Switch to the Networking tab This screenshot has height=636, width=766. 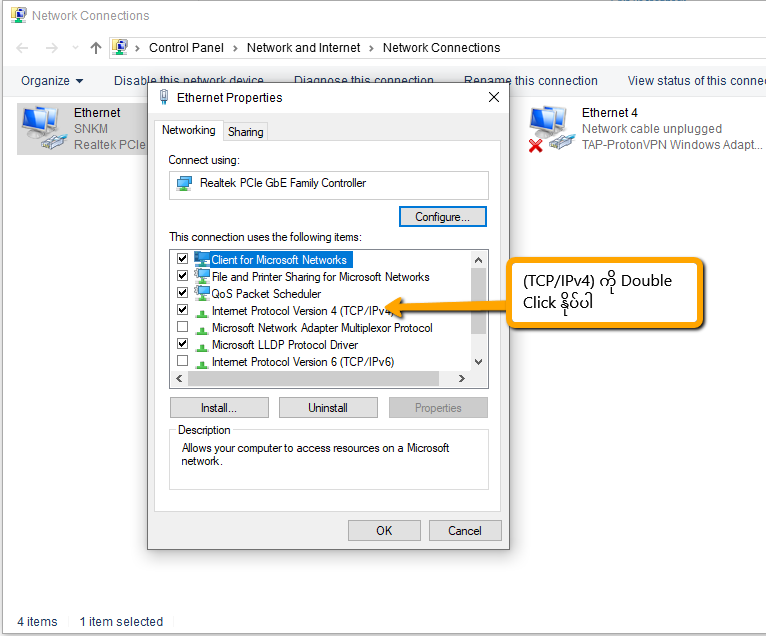coord(189,130)
